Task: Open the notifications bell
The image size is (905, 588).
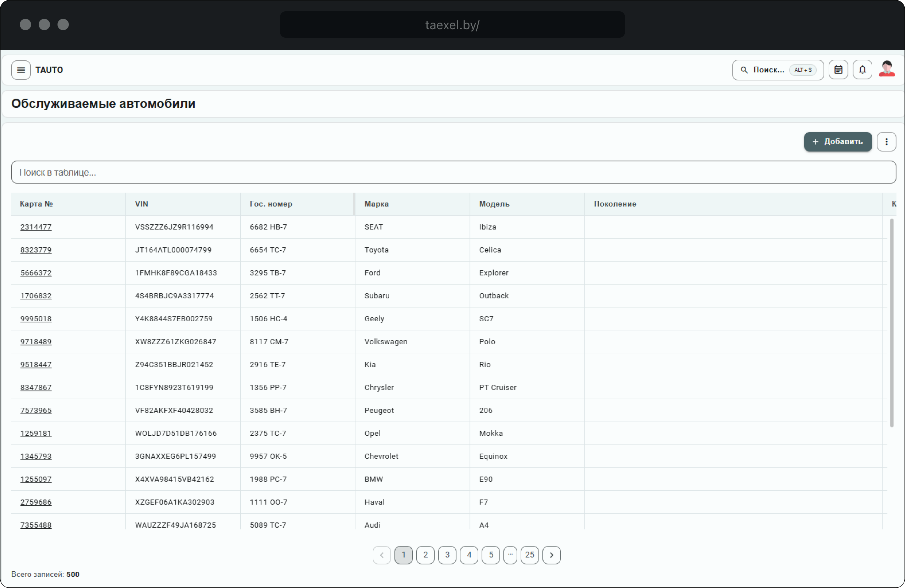Action: pyautogui.click(x=862, y=70)
